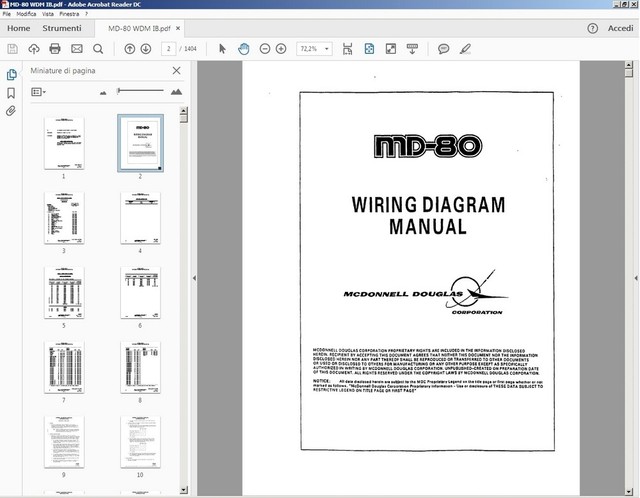Viewport: 640px width, 498px height.
Task: Go to previous page arrow
Action: tap(130, 49)
